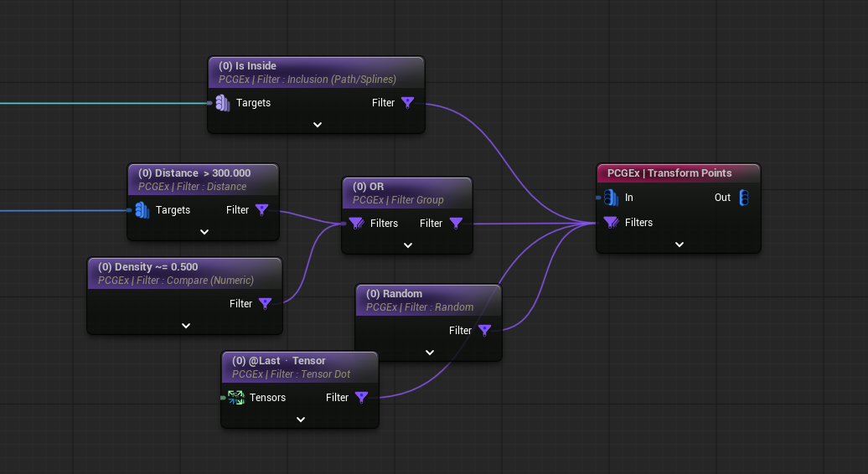Viewport: 868px width, 474px height.
Task: Click Filter output pin on Tensor node
Action: pyautogui.click(x=361, y=398)
